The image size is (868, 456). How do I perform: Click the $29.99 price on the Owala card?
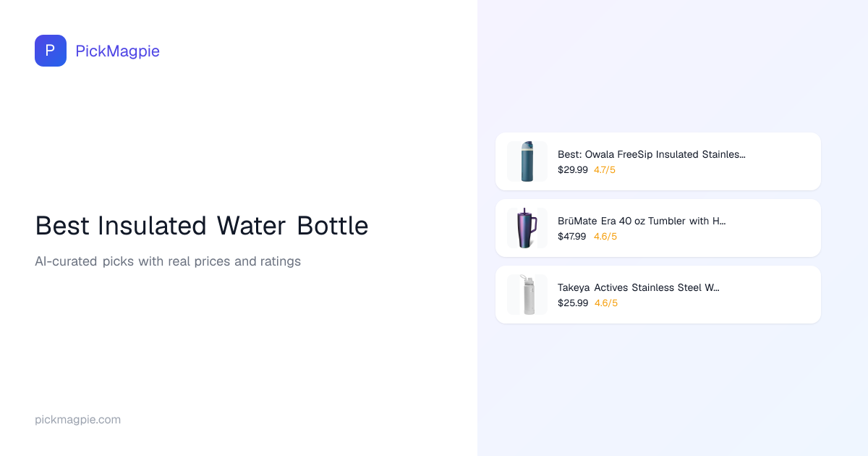(x=572, y=170)
